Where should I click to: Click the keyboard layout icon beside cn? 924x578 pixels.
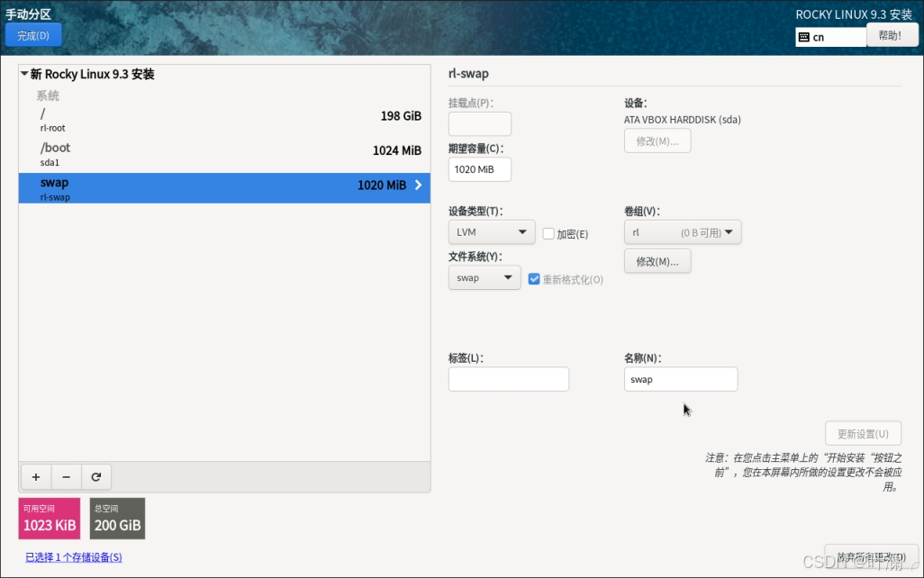[804, 37]
